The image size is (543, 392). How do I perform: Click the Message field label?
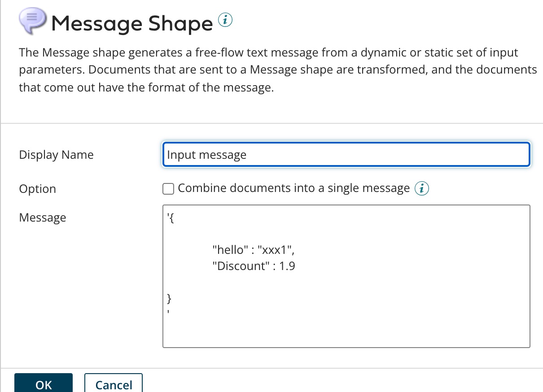tap(43, 218)
